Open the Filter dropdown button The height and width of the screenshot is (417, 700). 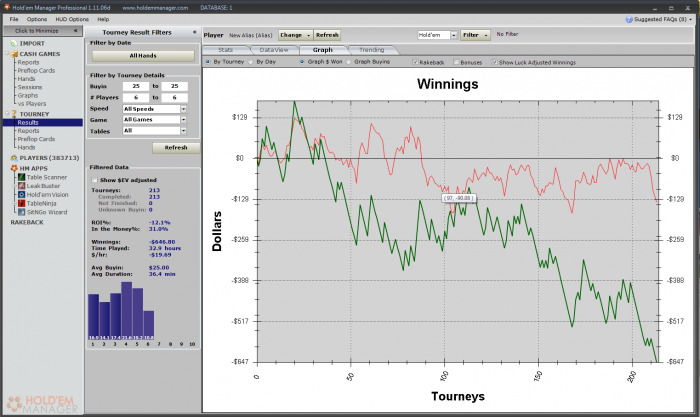475,35
